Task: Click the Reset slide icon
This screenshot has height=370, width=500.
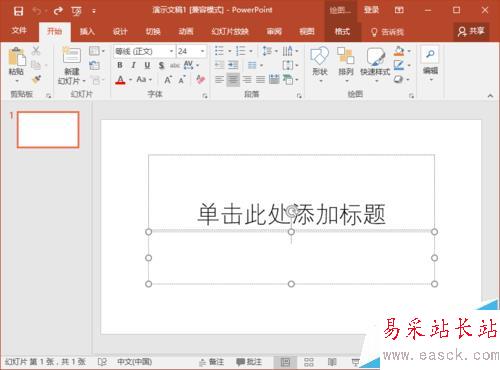Action: tap(94, 65)
